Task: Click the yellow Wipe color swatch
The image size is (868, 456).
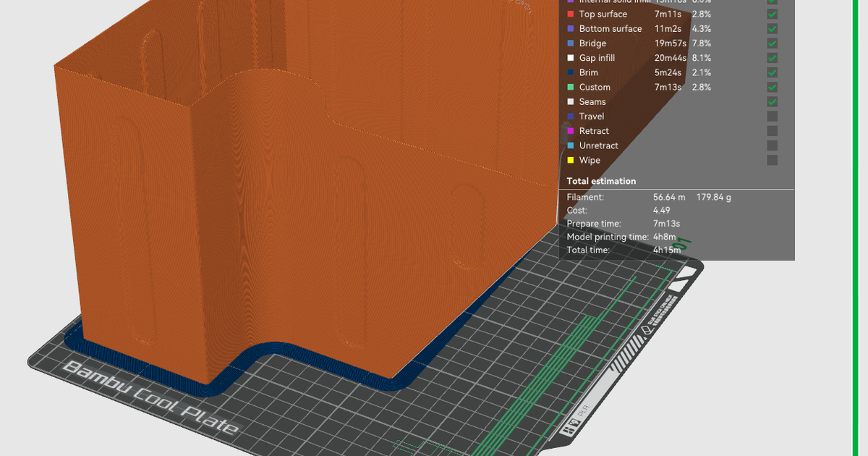Action: (571, 161)
